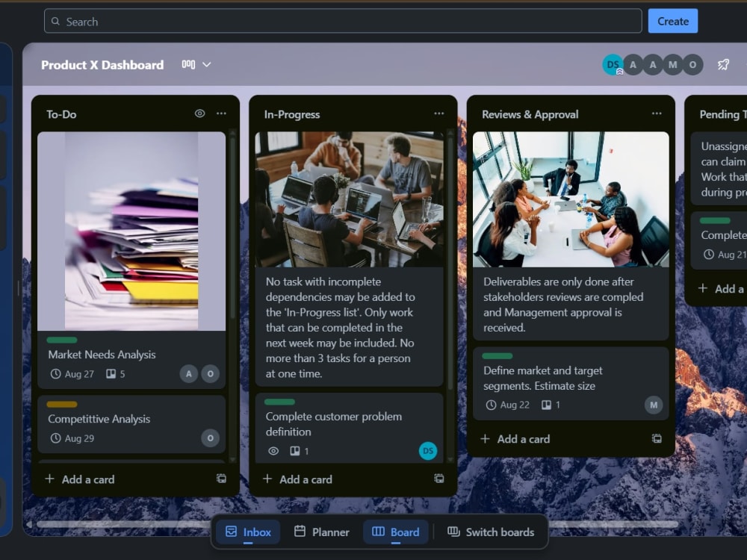Switch to the Board tab
747x560 pixels.
[x=395, y=532]
